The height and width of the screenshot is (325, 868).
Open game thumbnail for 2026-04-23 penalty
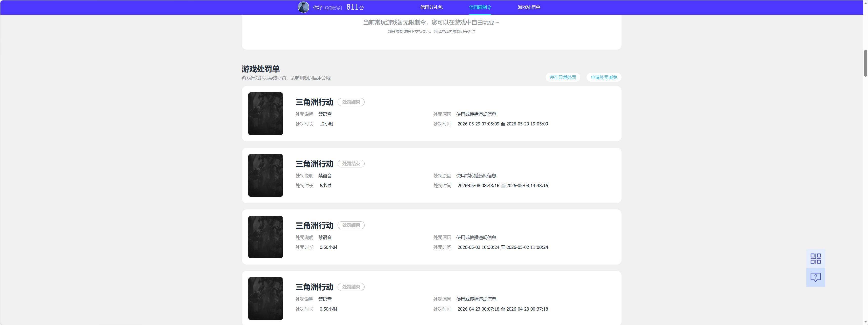coord(265,299)
